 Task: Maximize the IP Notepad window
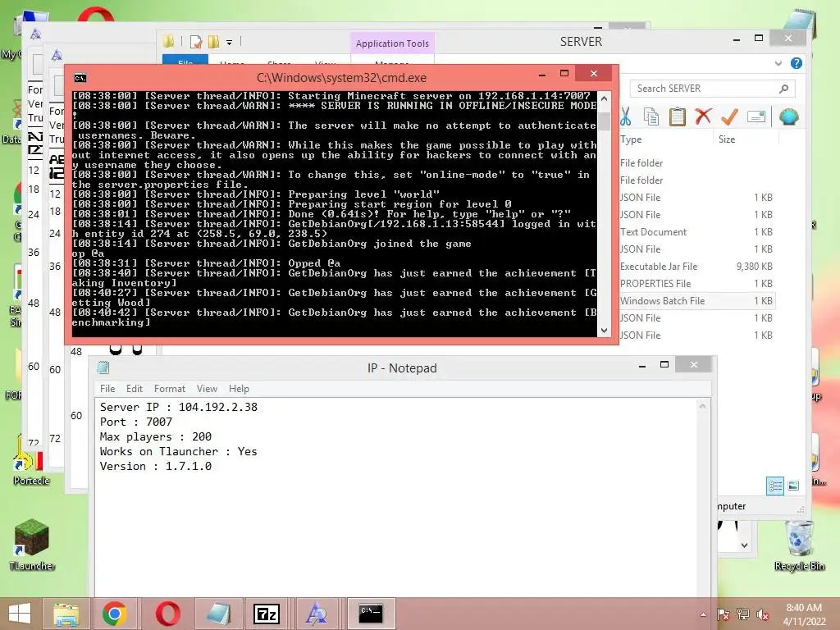(x=664, y=365)
